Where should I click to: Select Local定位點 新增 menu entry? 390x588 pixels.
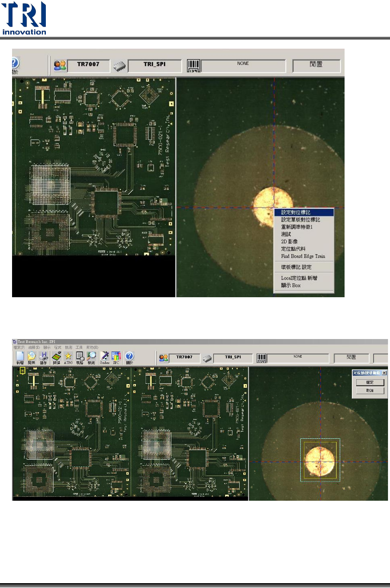(304, 278)
